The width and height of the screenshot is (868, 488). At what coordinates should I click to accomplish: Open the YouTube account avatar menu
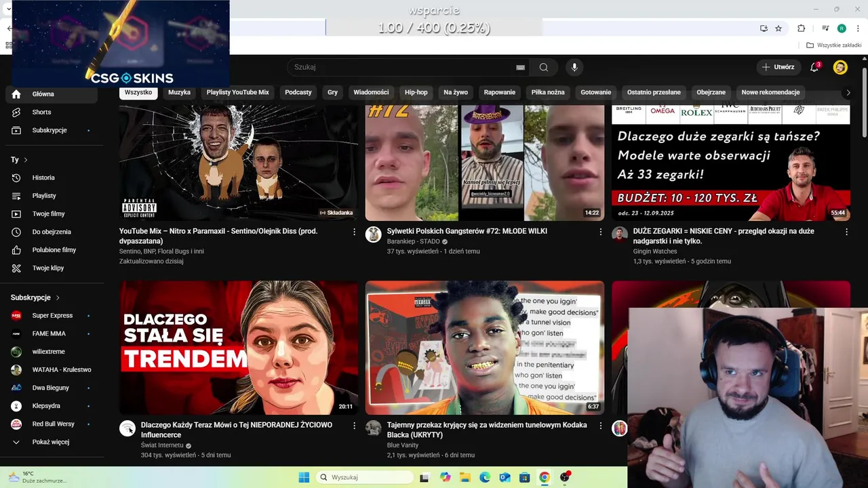[840, 67]
